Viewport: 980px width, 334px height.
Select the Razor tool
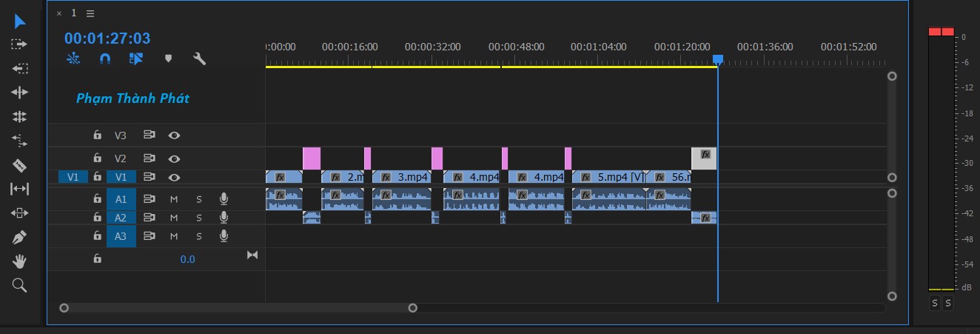(20, 164)
